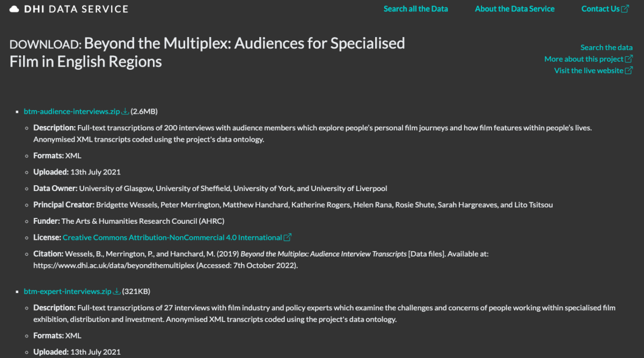Click external-link icon next to Contact Us
This screenshot has height=358, width=644.
pos(625,9)
